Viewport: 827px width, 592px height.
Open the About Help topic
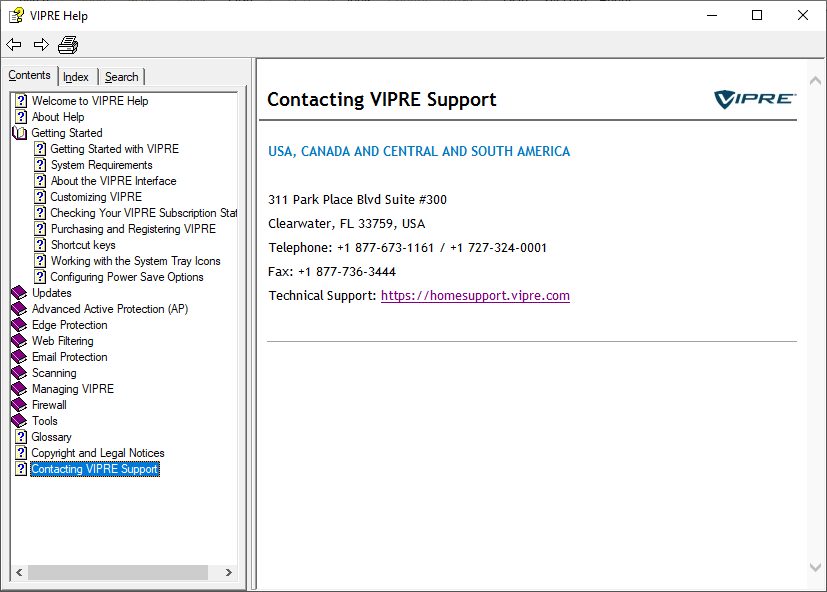tap(58, 117)
